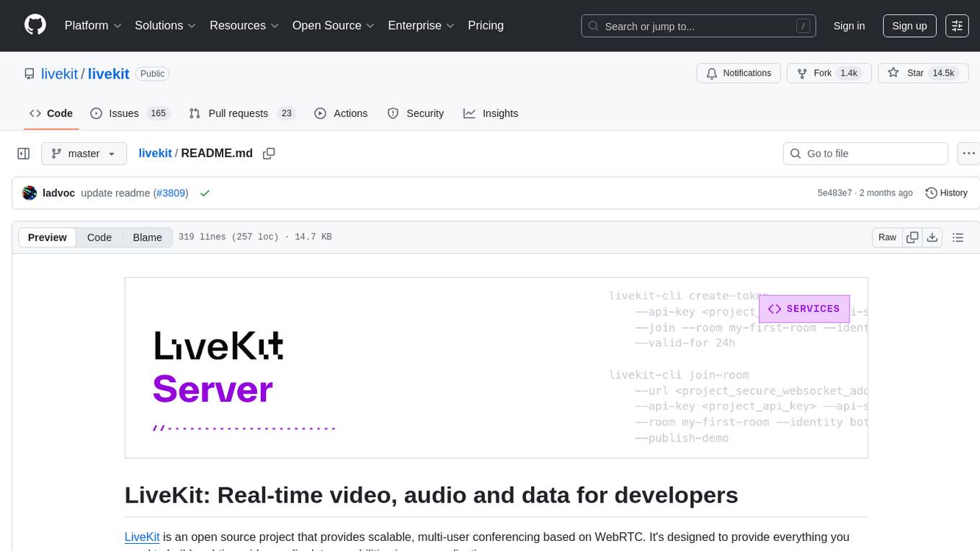980x551 pixels.
Task: Open the Code tab
Action: click(x=51, y=113)
